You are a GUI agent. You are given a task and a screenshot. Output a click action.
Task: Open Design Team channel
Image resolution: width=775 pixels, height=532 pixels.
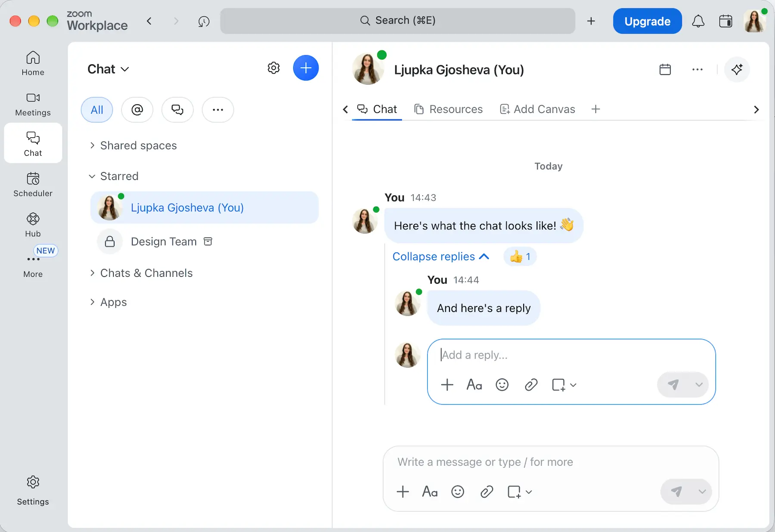205,241
